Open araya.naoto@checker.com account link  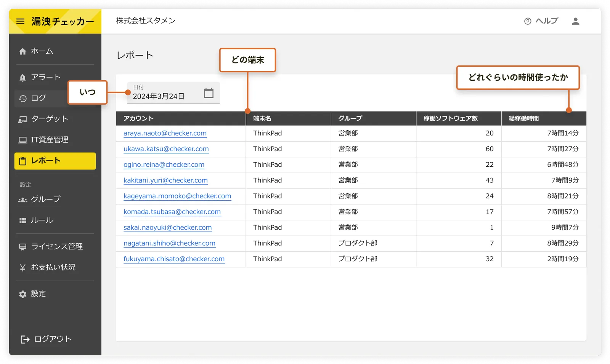pos(165,133)
